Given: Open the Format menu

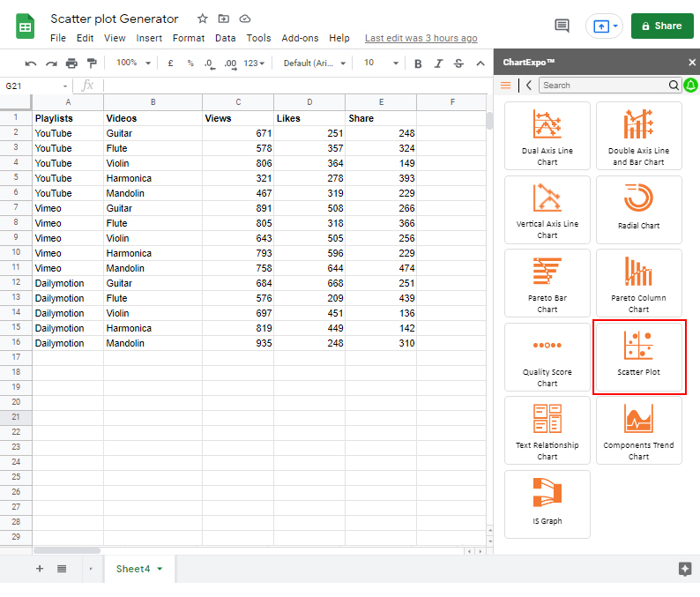Looking at the screenshot, I should click(189, 39).
